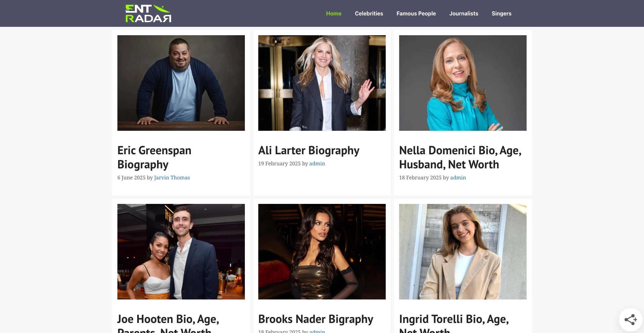The height and width of the screenshot is (333, 644).
Task: Open Brooks Nader Bigraphy headline
Action: tap(316, 319)
